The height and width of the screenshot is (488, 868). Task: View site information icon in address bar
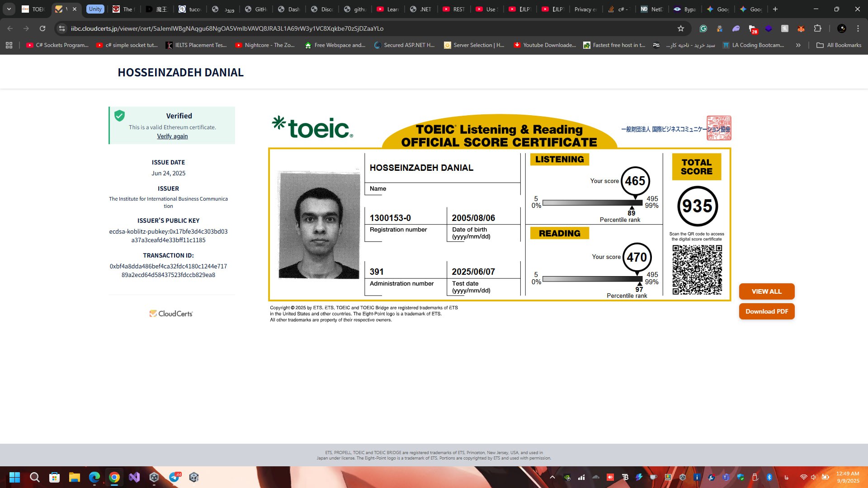tap(62, 28)
